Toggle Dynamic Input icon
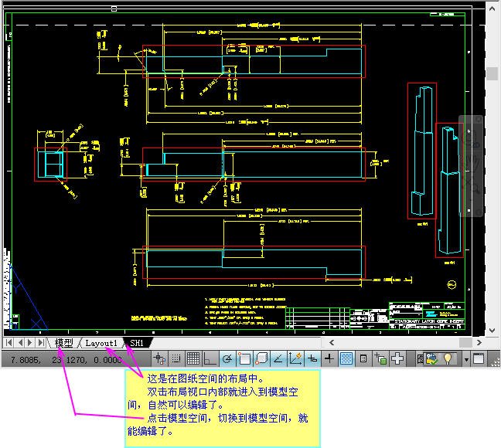 point(312,358)
